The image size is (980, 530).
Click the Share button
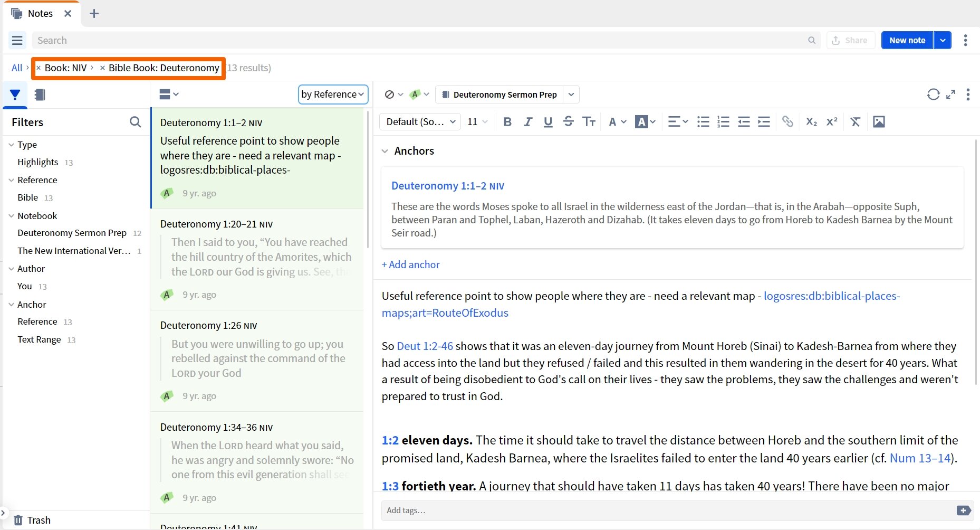coord(851,40)
